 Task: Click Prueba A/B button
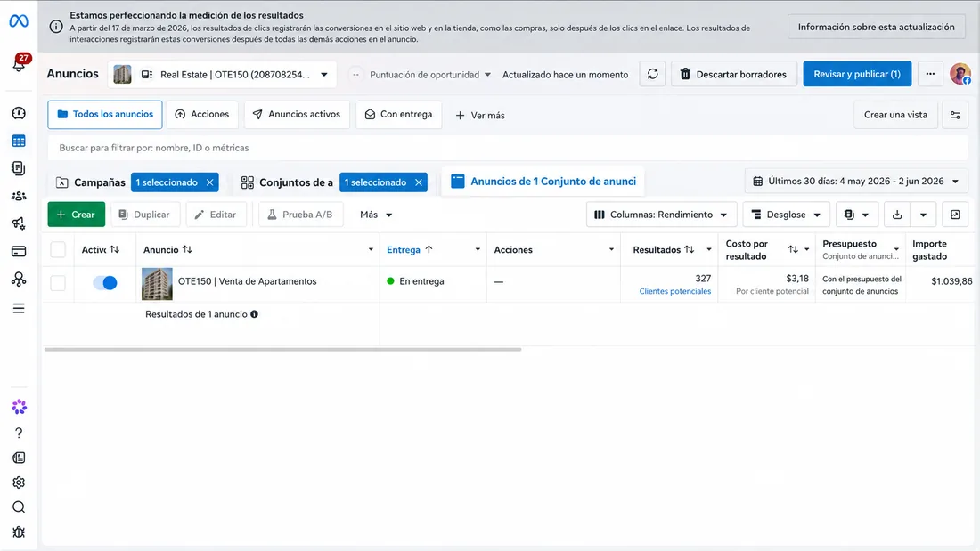coord(300,215)
